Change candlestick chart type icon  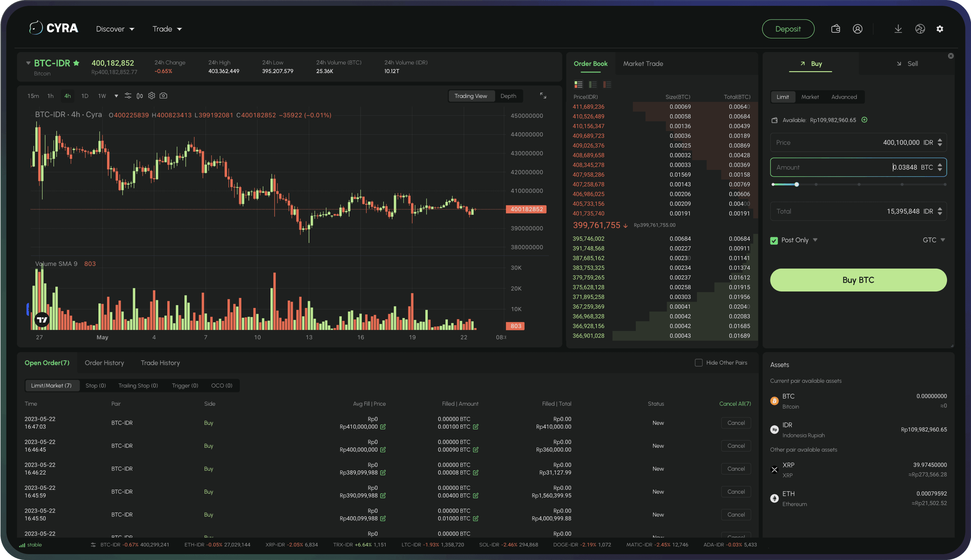click(139, 96)
